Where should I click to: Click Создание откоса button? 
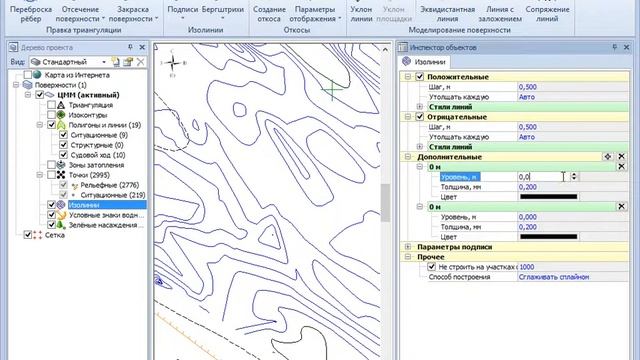[269, 14]
